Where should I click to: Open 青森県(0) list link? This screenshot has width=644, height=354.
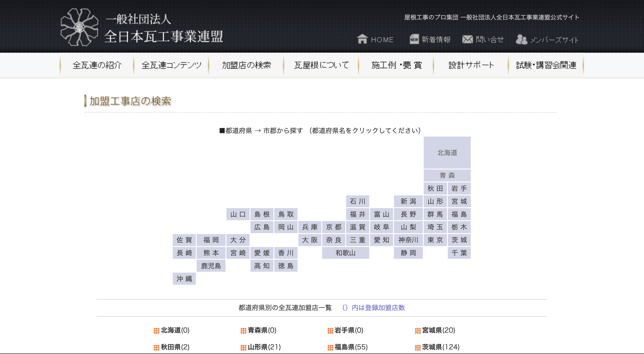[262, 330]
